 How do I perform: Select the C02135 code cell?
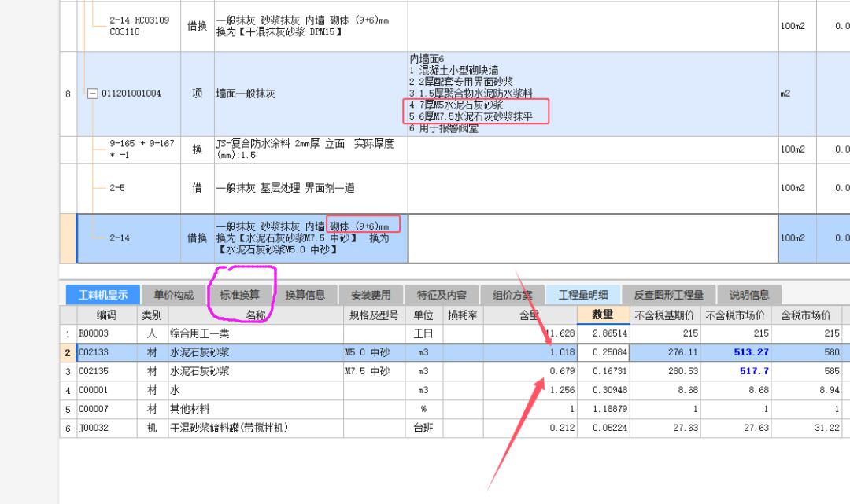(x=107, y=371)
